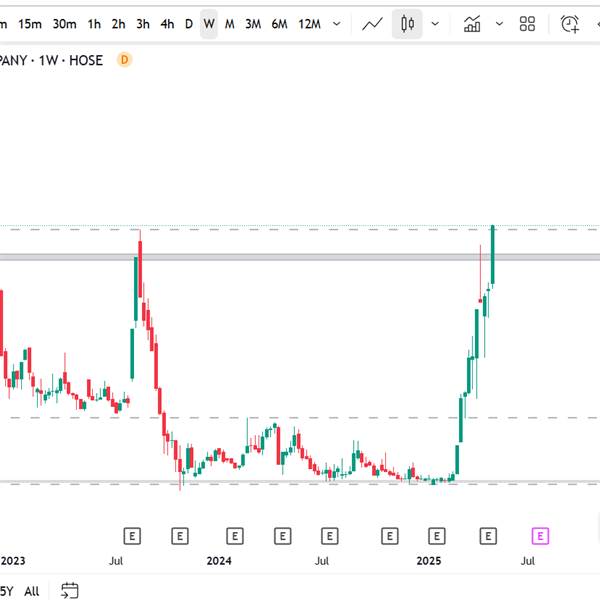Select the All date range button
Image resolution: width=600 pixels, height=600 pixels.
[32, 591]
